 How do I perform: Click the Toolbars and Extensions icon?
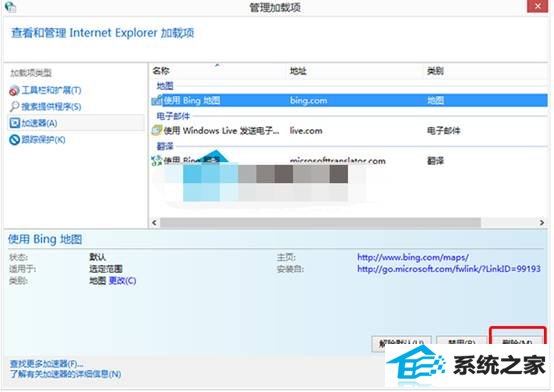14,91
